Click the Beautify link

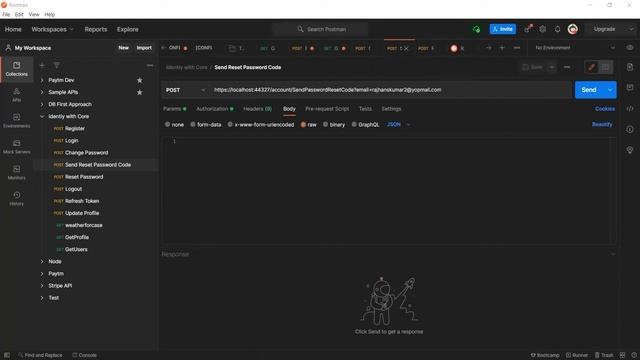click(x=602, y=124)
